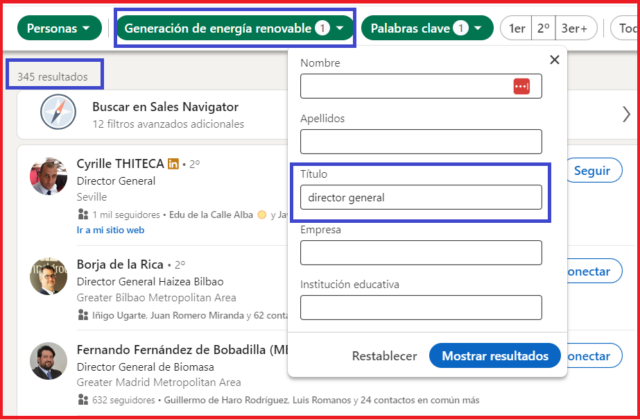Click the Título field containing director general
640x420 pixels.
click(x=421, y=198)
